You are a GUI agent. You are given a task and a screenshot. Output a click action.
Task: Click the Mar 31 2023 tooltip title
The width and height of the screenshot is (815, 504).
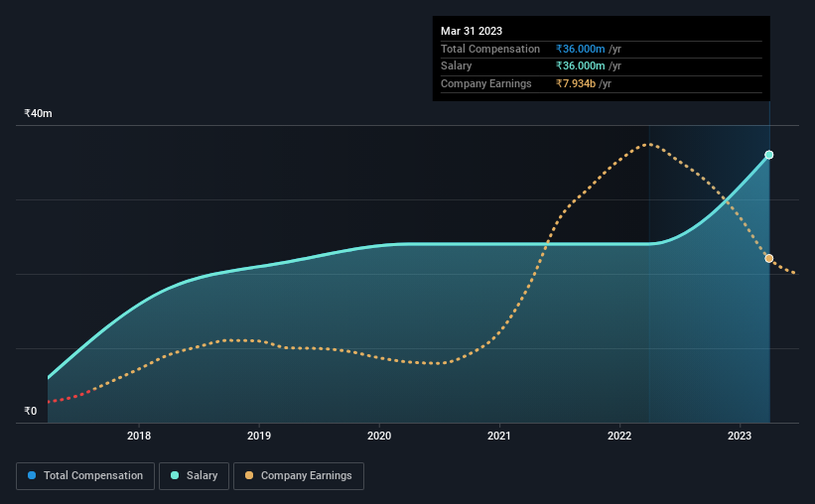click(472, 31)
